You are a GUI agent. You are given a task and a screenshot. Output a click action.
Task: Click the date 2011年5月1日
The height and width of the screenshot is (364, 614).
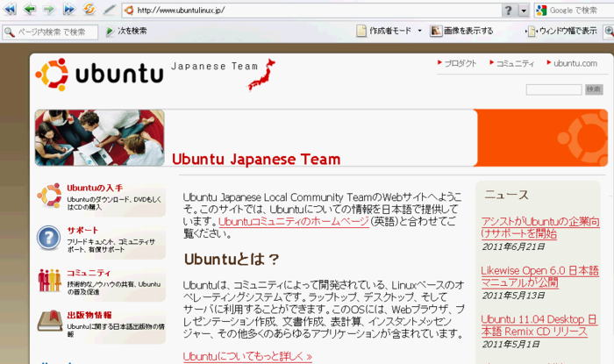tap(510, 344)
